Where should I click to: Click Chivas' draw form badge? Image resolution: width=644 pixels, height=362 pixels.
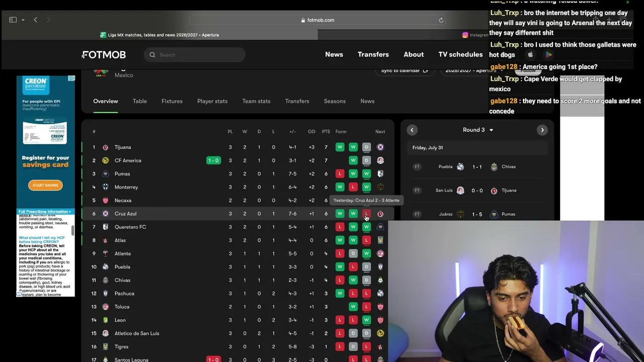click(x=366, y=280)
